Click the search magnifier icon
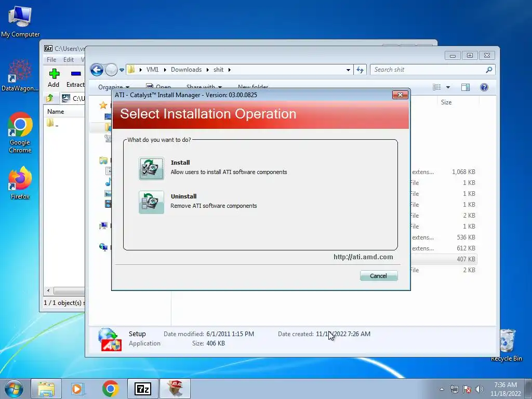Screen dimensions: 532x399 489,70
